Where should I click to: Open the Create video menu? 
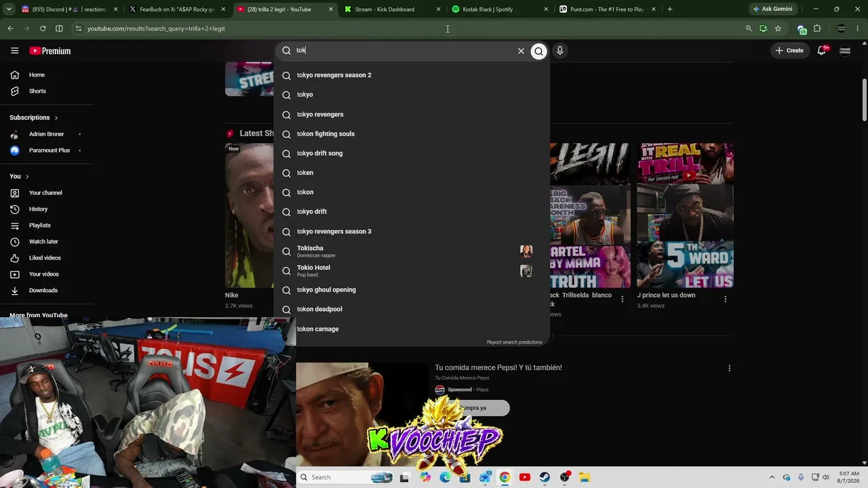pyautogui.click(x=789, y=51)
